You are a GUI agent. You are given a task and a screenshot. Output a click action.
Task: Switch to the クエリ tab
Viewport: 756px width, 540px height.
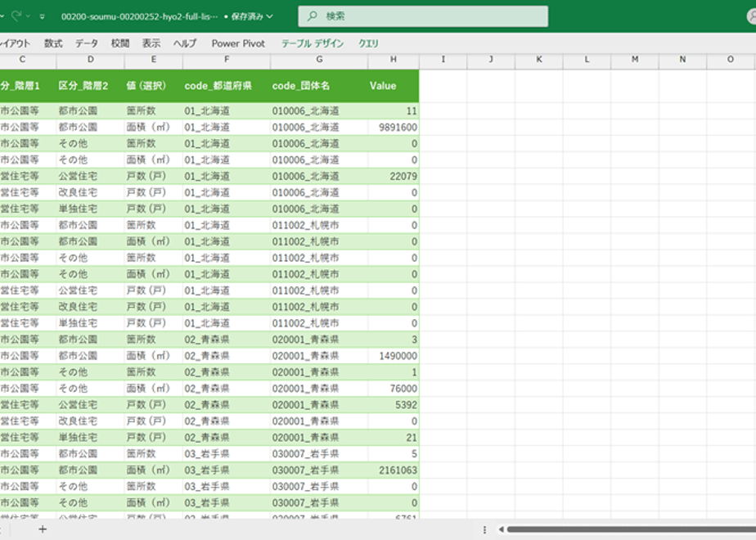[x=368, y=43]
